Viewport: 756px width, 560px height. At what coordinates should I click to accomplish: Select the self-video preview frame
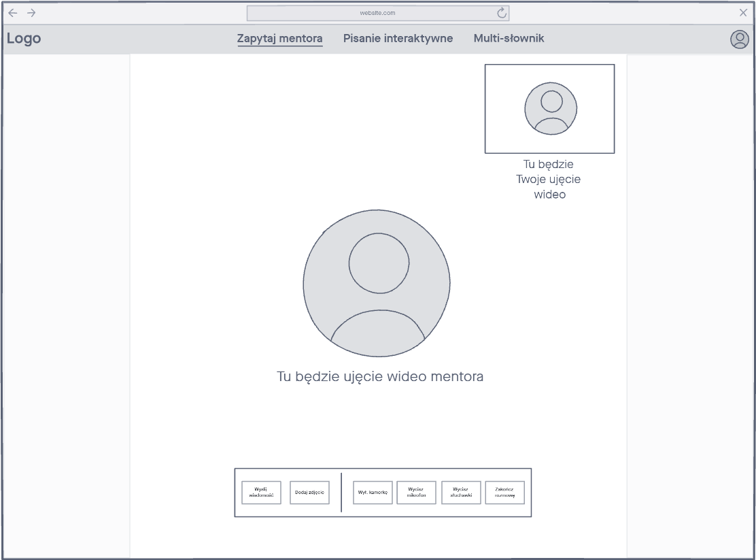(x=503, y=82)
